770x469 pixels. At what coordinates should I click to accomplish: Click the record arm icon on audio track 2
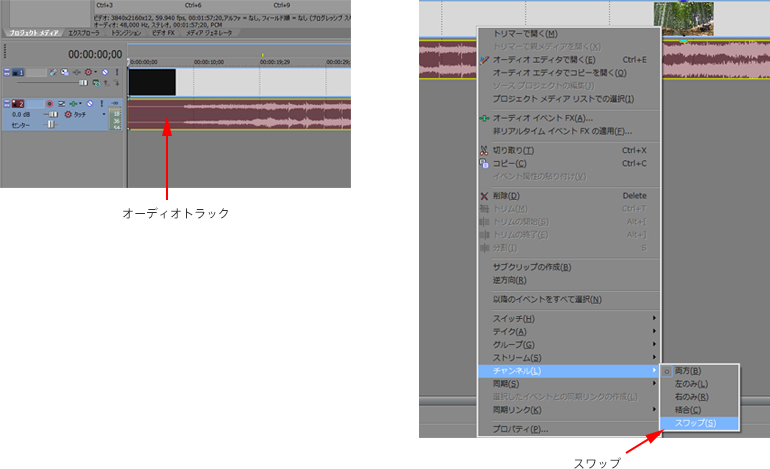pos(48,103)
